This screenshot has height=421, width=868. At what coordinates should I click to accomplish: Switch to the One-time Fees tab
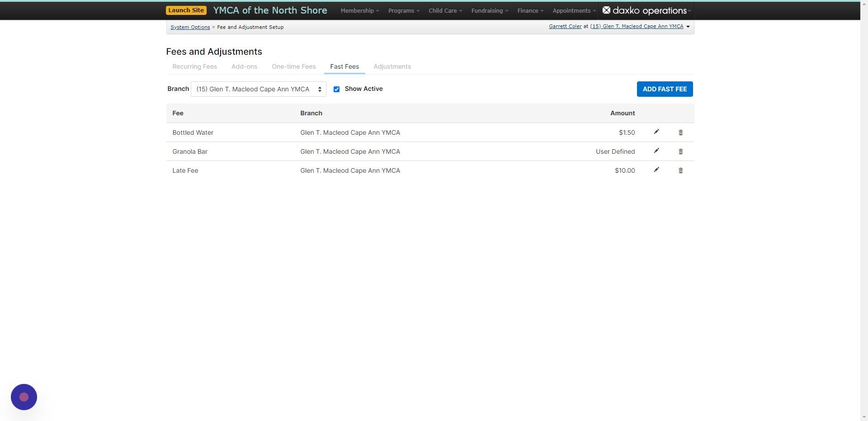pyautogui.click(x=294, y=66)
